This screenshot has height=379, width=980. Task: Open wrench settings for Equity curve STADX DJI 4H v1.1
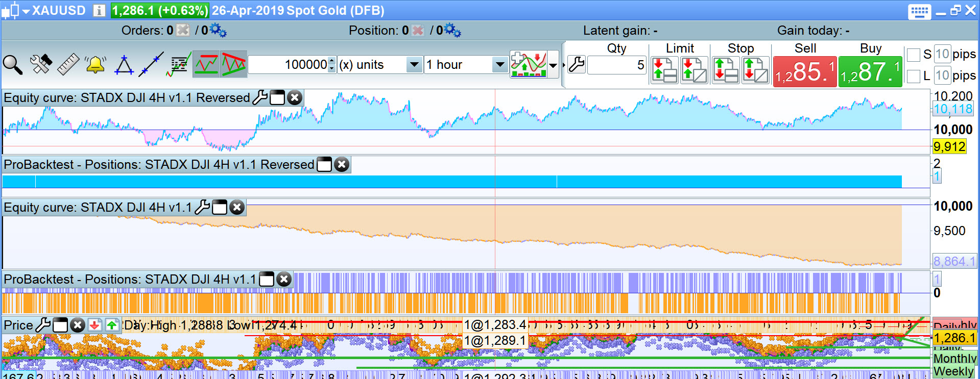pyautogui.click(x=202, y=207)
